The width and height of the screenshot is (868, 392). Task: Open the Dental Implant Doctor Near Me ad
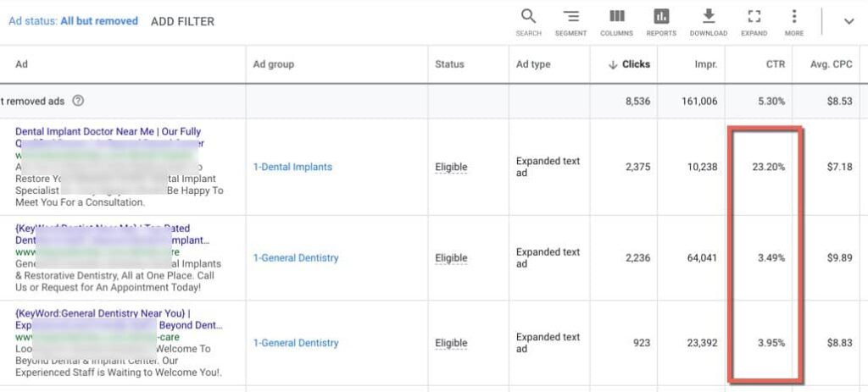(x=108, y=131)
